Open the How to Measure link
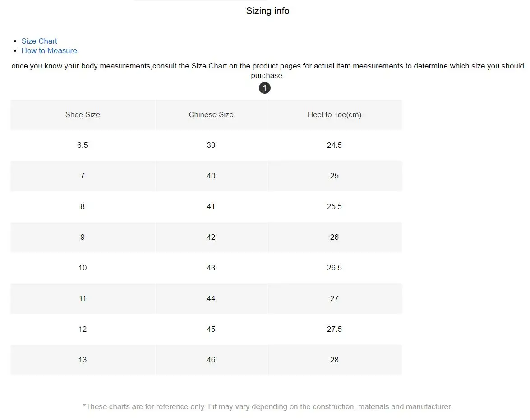530x420 pixels. click(x=49, y=50)
